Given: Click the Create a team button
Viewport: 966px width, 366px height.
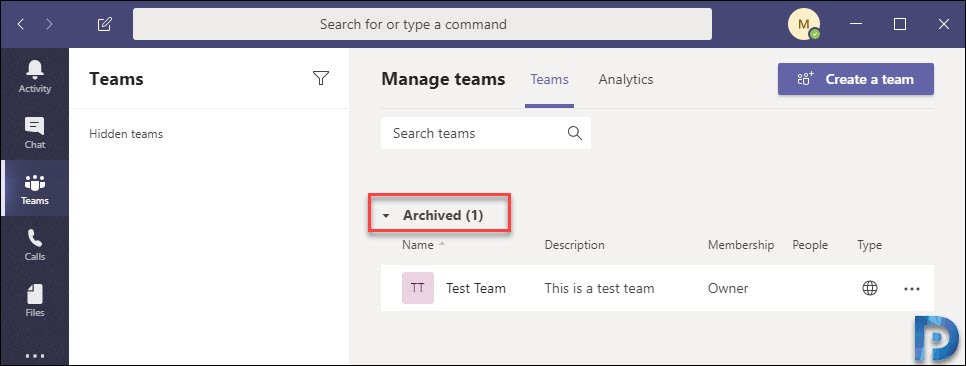Looking at the screenshot, I should point(856,79).
